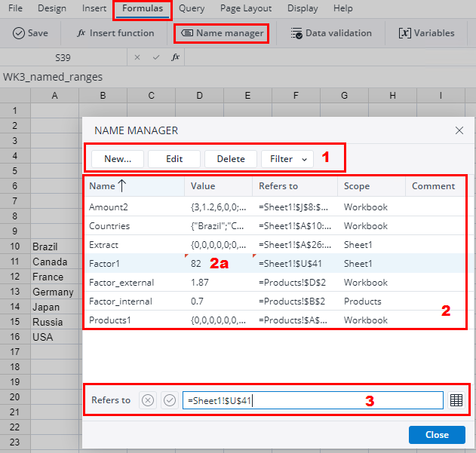Screen dimensions: 476x453
Task: Click the Save toolbar button
Action: tap(30, 33)
